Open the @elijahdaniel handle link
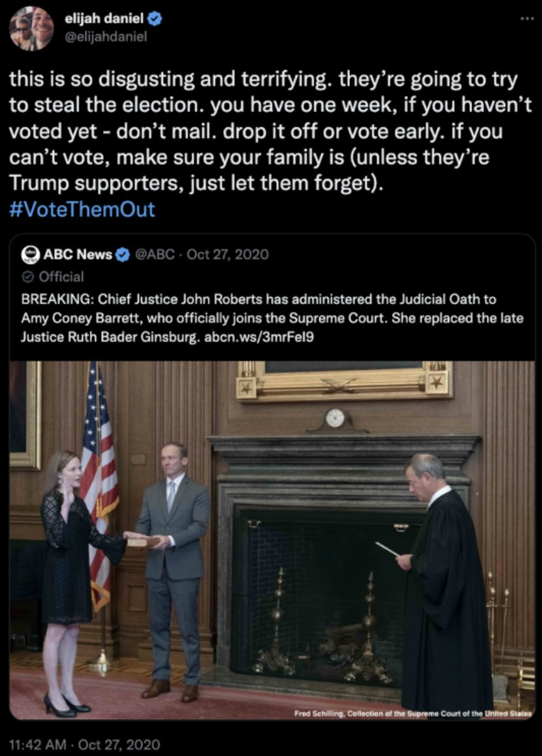The height and width of the screenshot is (756, 542). (x=106, y=37)
